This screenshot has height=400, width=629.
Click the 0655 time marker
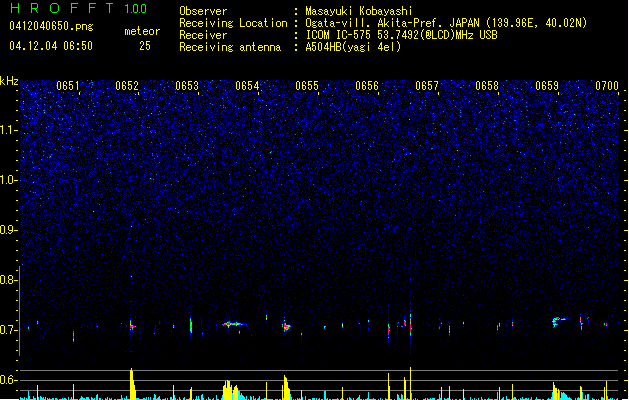click(x=307, y=86)
